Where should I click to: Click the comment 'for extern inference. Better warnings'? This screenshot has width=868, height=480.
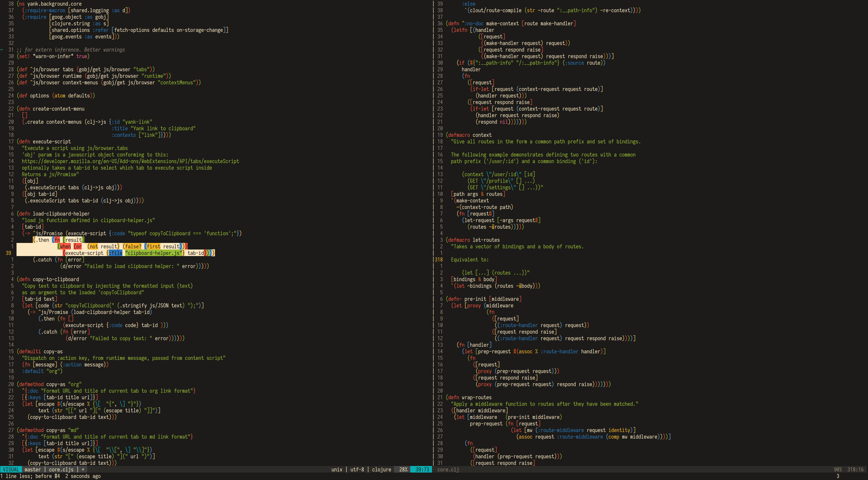[70, 50]
